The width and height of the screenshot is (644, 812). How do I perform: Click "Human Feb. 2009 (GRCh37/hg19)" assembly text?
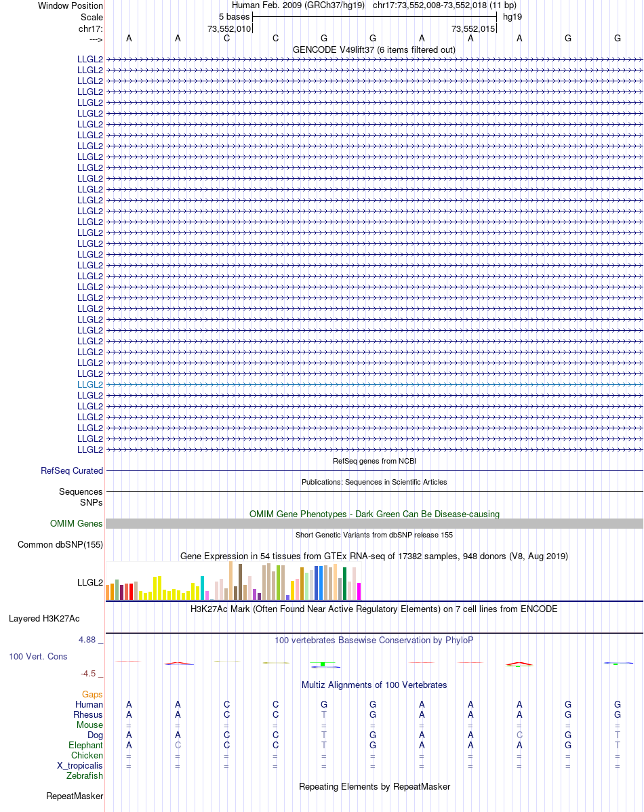[x=298, y=5]
